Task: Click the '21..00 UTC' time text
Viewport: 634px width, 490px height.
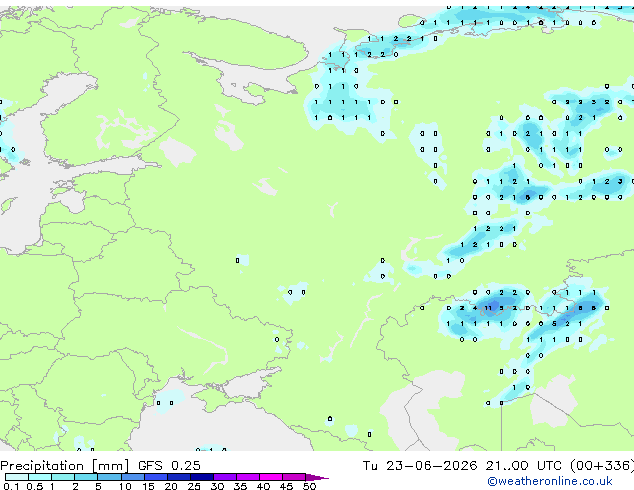Action: point(524,466)
